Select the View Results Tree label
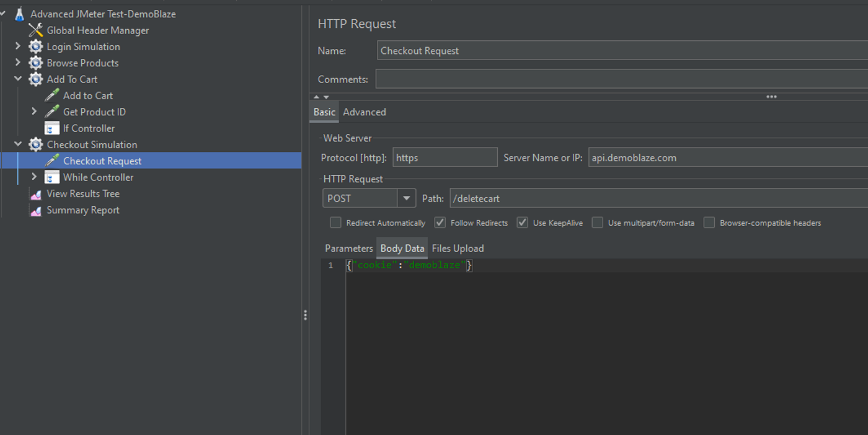 click(83, 194)
